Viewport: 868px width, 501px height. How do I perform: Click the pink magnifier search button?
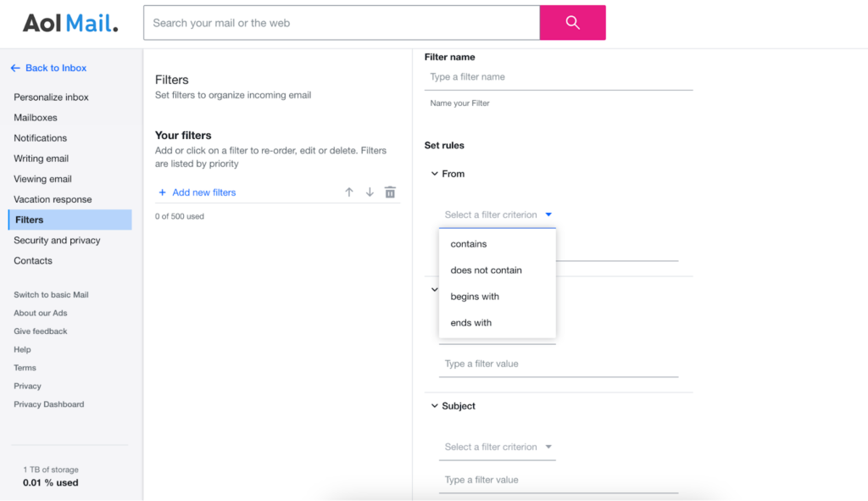click(x=572, y=22)
